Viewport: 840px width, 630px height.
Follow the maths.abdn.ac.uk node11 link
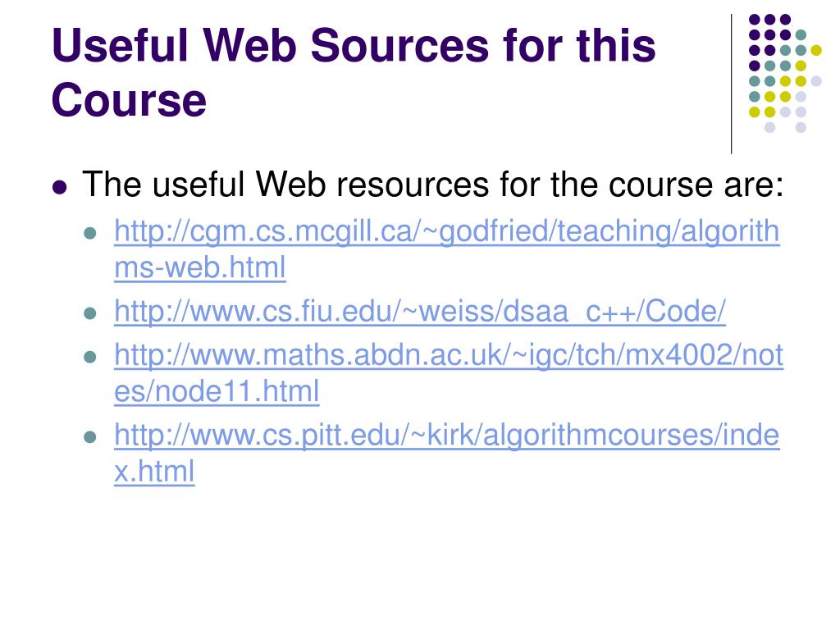(449, 355)
